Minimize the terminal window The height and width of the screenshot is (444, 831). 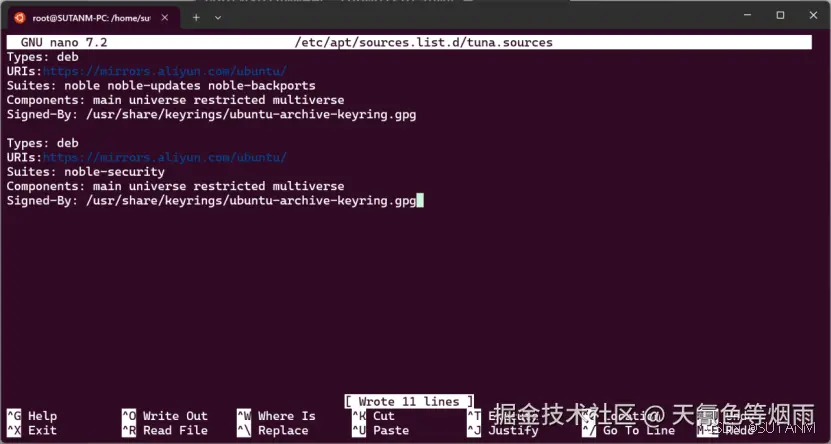[x=747, y=15]
